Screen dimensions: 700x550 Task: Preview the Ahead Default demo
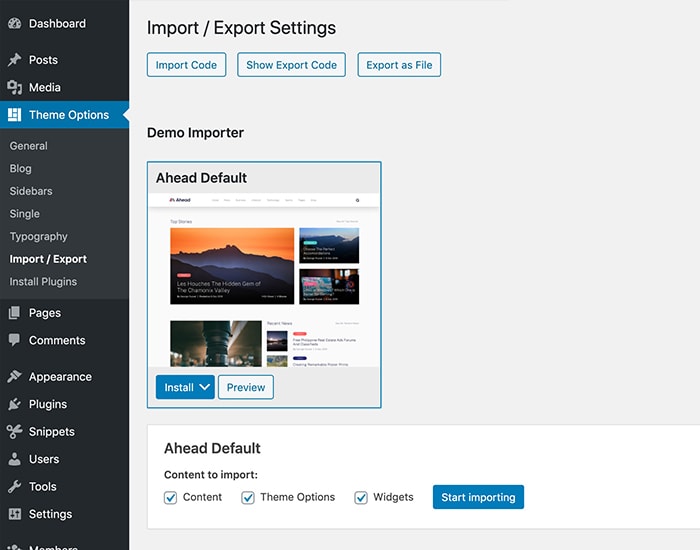point(246,387)
